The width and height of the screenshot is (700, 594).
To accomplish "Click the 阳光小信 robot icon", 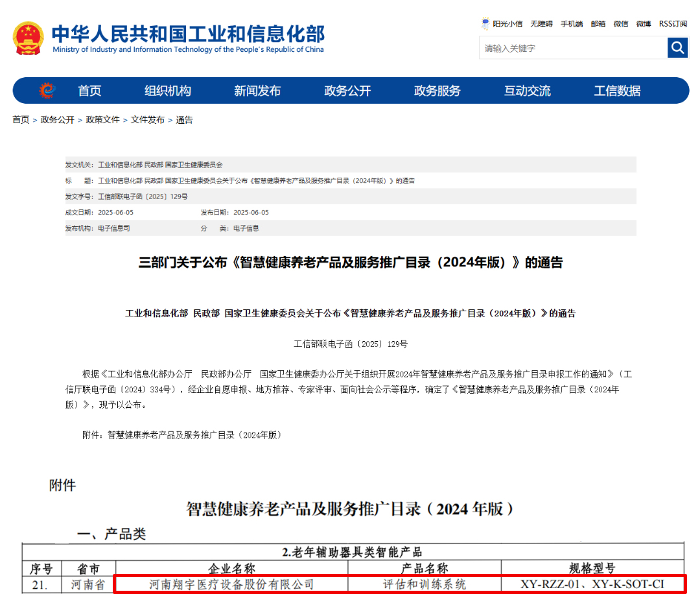I will 485,24.
